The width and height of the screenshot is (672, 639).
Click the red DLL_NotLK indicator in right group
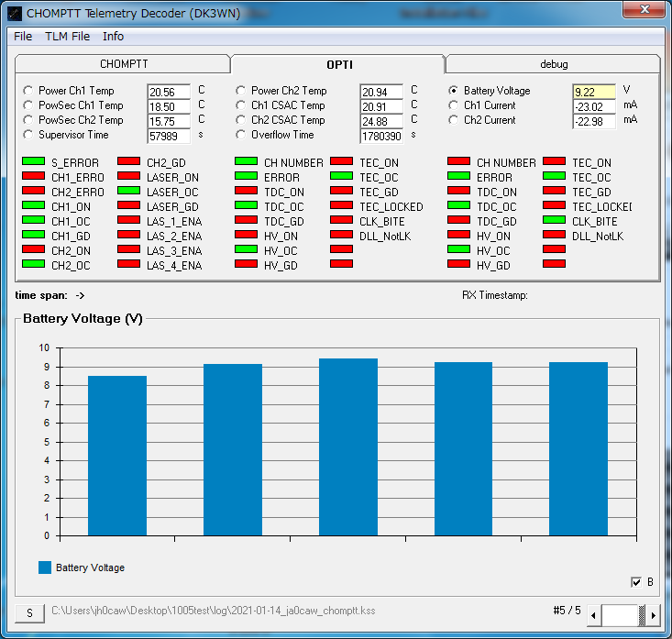coord(554,235)
